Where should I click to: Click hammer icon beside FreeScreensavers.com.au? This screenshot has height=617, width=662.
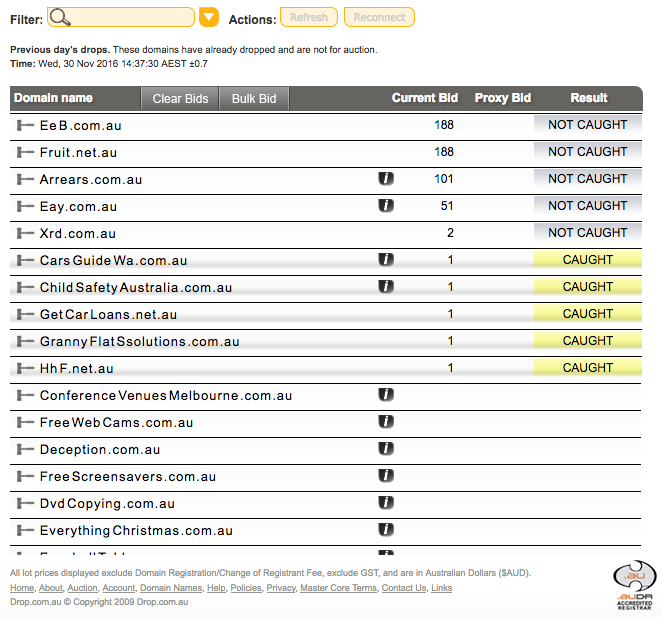(25, 477)
